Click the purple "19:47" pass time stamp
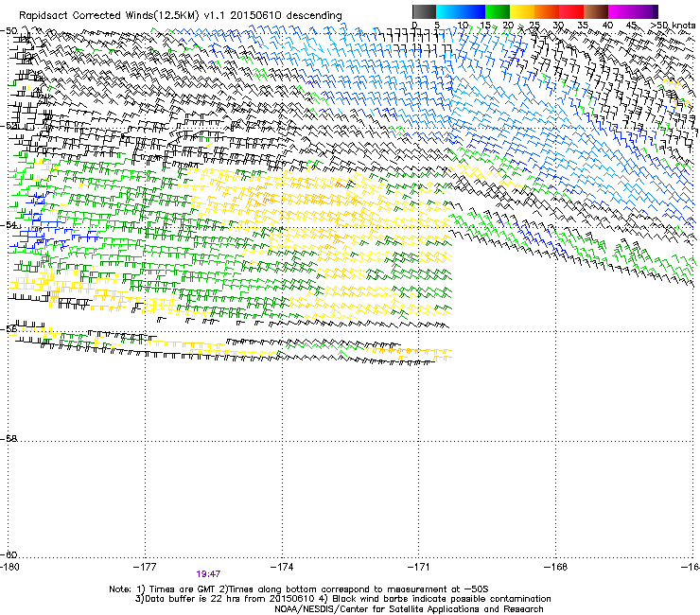Viewport: 700px width, 615px height. (x=208, y=574)
